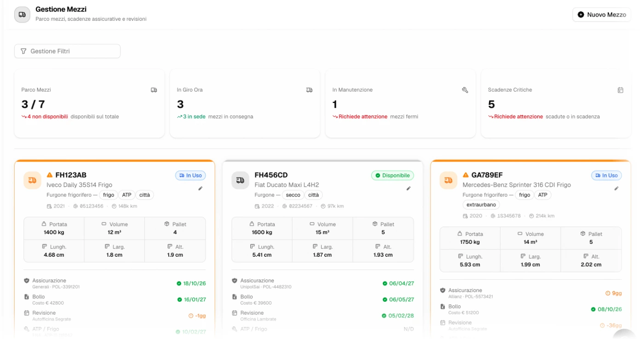Select the frigo tag on FH123AB card
644x339 pixels.
[109, 195]
